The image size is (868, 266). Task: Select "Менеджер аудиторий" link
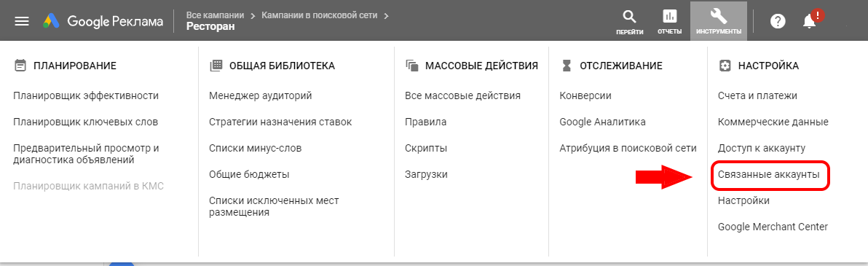(260, 96)
